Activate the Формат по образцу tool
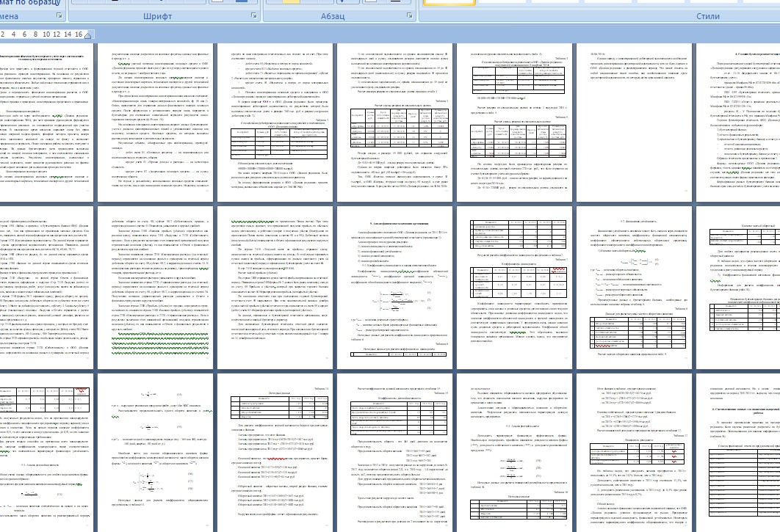Screen dimensions: 780x532 click(x=30, y=2)
